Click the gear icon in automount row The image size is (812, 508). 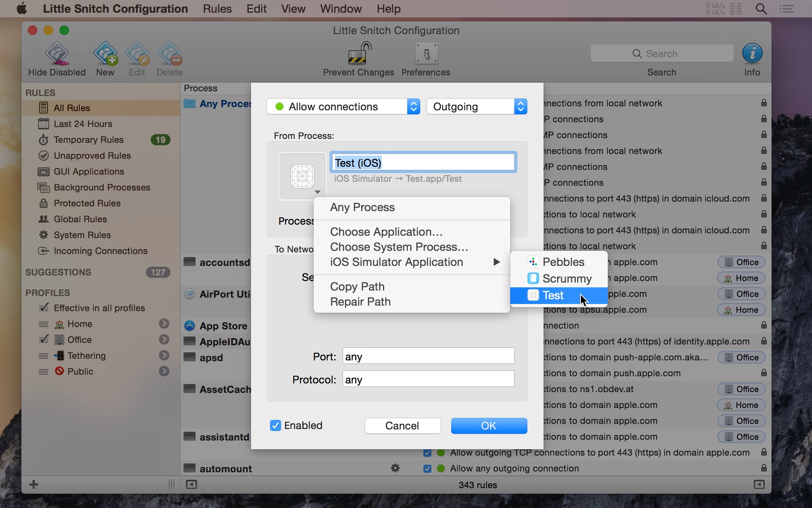395,468
